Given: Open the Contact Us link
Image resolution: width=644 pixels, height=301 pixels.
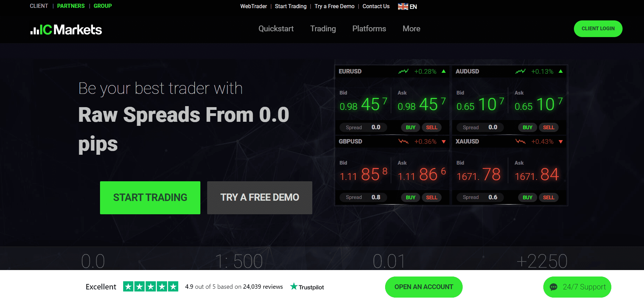Looking at the screenshot, I should point(376,6).
